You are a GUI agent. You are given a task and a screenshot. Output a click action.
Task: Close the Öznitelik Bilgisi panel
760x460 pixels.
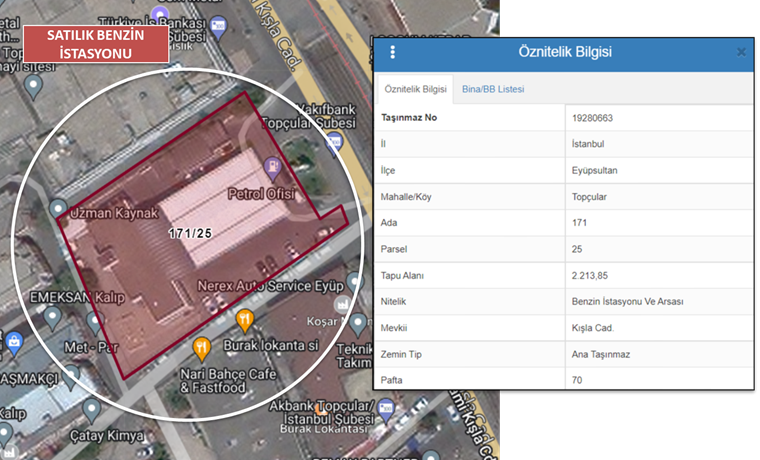[741, 52]
